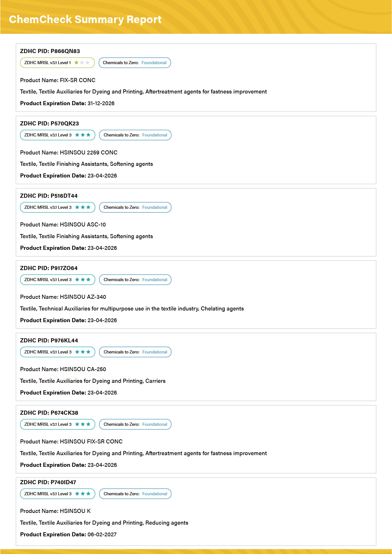Image resolution: width=392 pixels, height=554 pixels.
Task: Click the star rating for P866QN83
Action: (x=82, y=63)
